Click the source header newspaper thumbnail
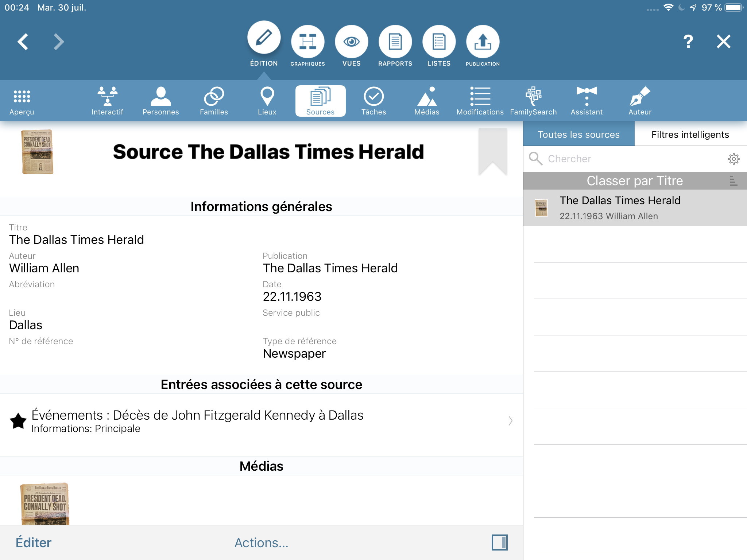Screen dimensions: 747x560 click(37, 152)
